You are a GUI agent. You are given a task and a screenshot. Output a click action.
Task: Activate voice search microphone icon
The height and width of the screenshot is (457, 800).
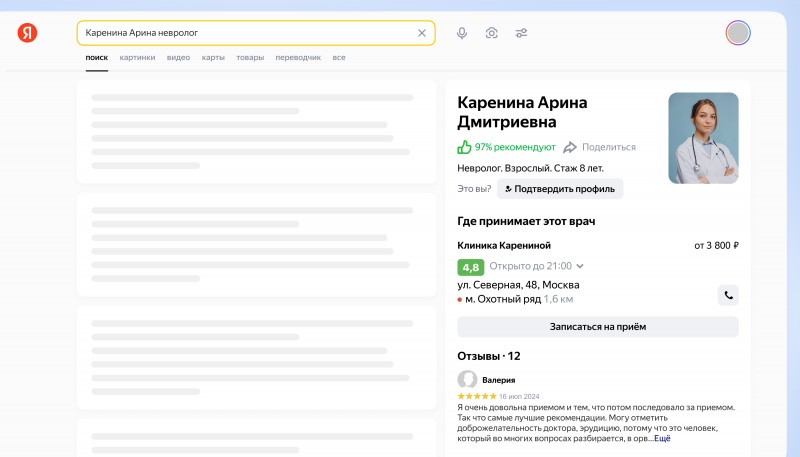click(x=462, y=33)
